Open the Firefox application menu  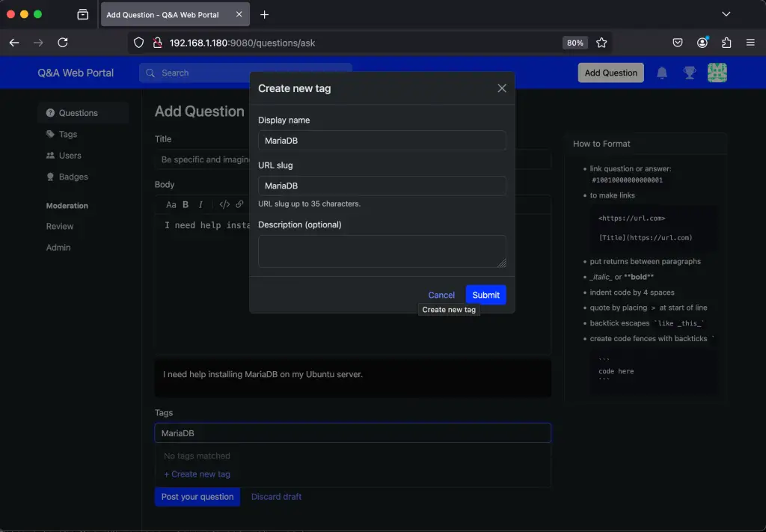(750, 43)
